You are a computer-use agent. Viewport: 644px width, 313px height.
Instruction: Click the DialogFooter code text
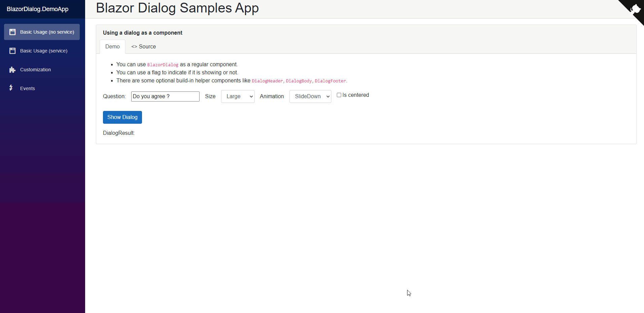[330, 81]
